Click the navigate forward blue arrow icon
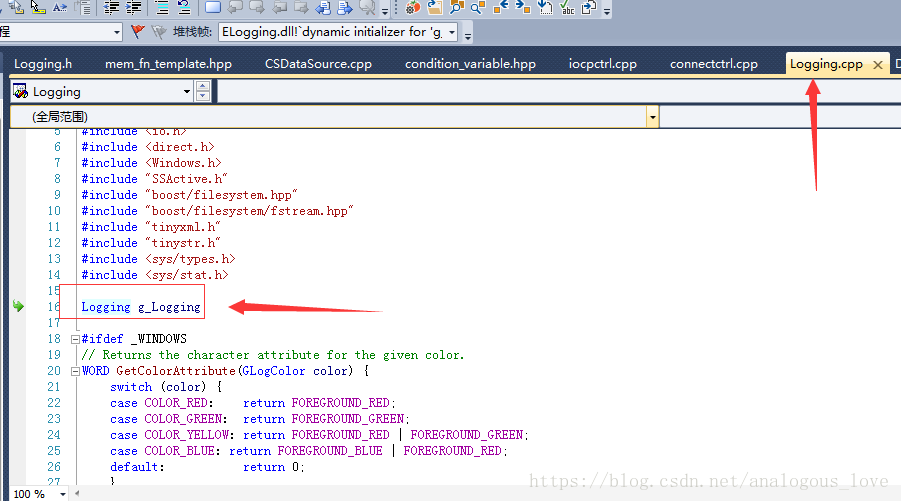This screenshot has height=501, width=901. pos(522,7)
